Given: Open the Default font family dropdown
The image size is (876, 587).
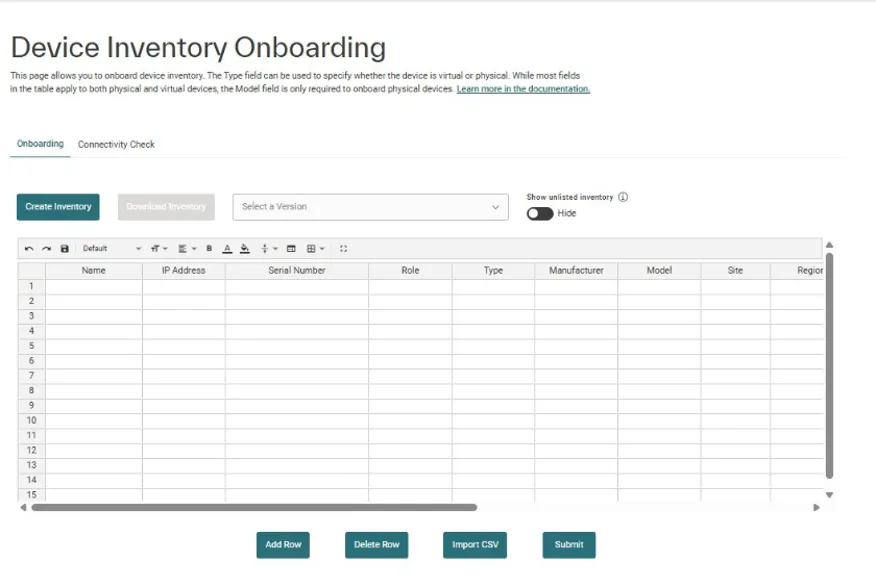Looking at the screenshot, I should click(x=112, y=249).
